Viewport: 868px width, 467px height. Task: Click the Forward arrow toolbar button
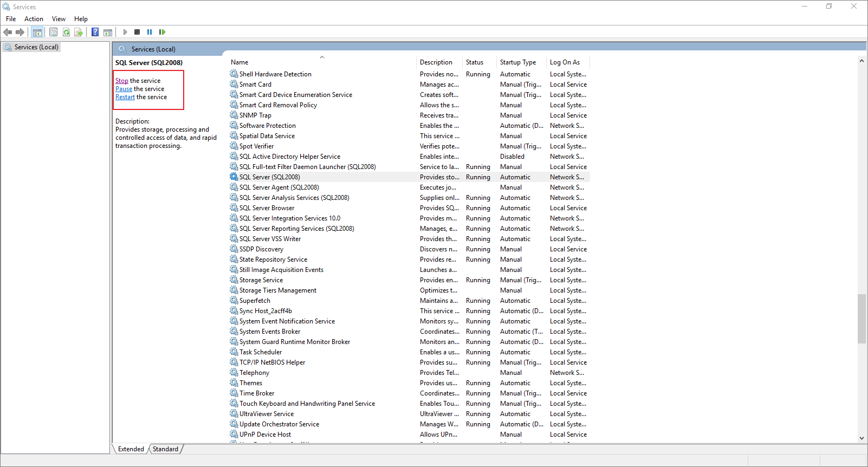click(20, 33)
